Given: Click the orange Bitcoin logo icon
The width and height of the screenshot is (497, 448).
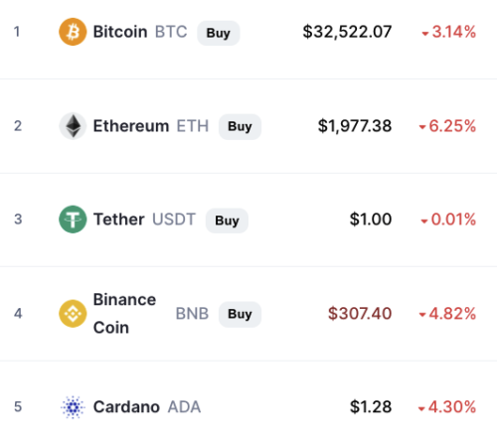Looking at the screenshot, I should pyautogui.click(x=73, y=32).
